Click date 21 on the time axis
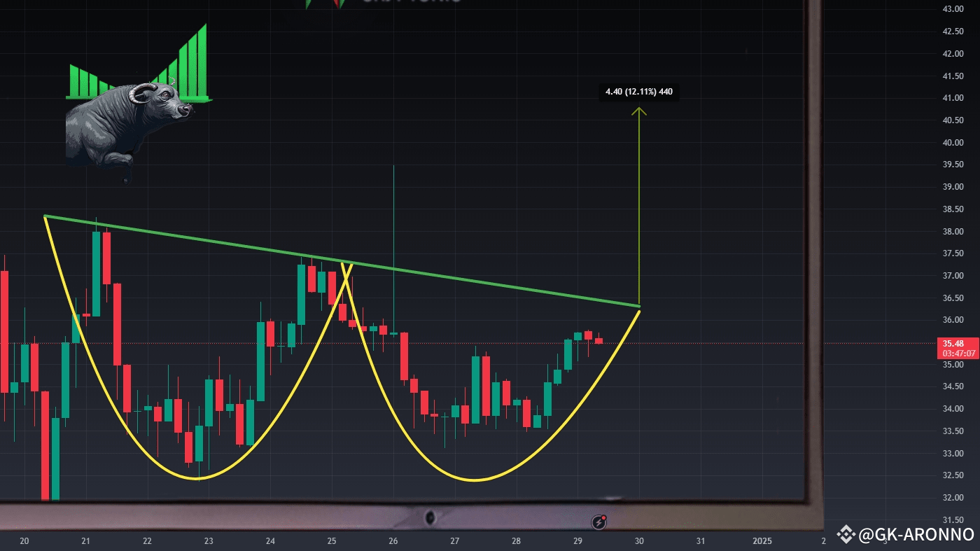Viewport: 980px width, 551px height. coord(86,540)
